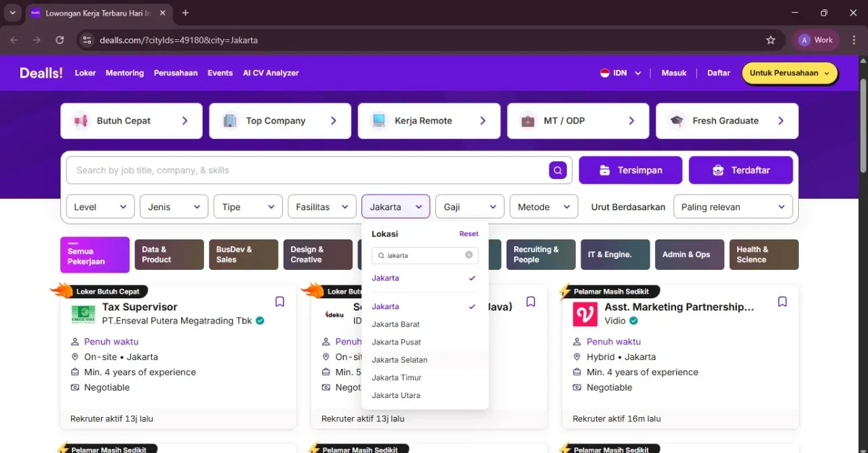Open the Tipe filter dropdown

(x=248, y=207)
